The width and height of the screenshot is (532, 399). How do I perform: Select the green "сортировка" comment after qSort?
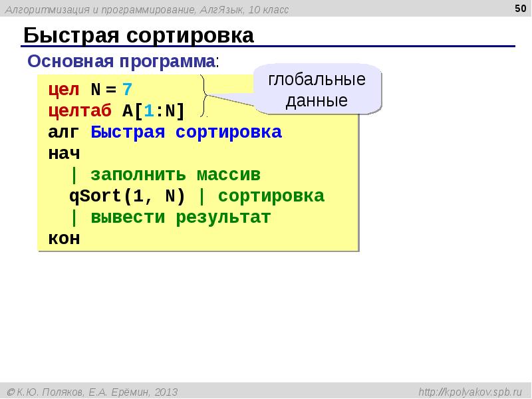[x=271, y=196]
